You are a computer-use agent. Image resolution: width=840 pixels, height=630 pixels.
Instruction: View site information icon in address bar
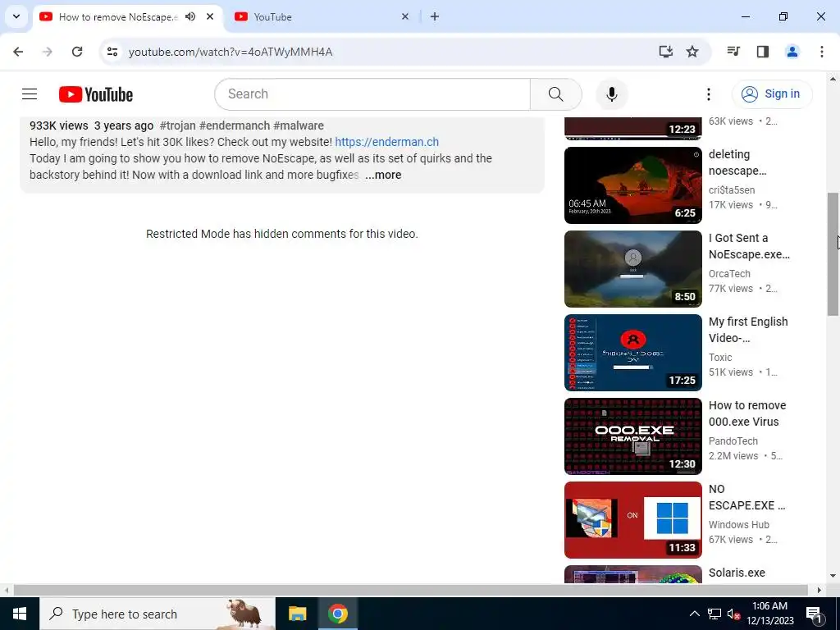pyautogui.click(x=112, y=52)
